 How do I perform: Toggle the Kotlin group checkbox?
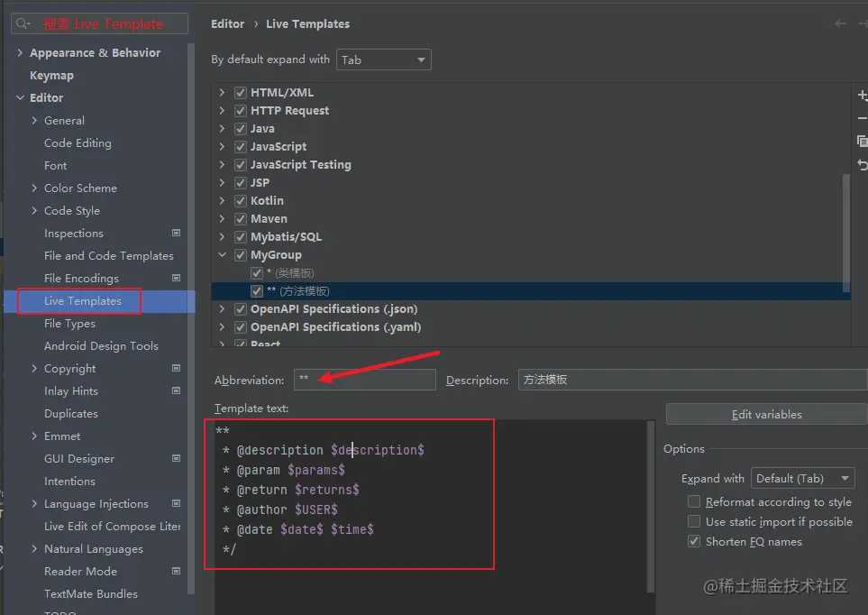(x=241, y=200)
